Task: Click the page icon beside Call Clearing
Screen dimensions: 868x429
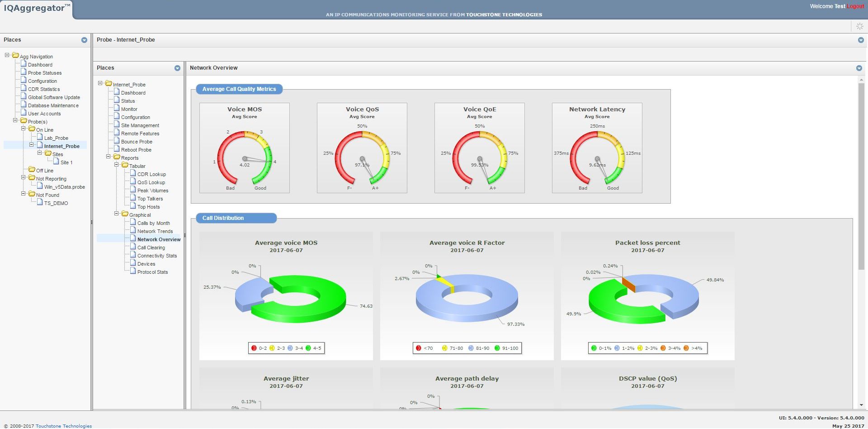Action: (x=133, y=247)
